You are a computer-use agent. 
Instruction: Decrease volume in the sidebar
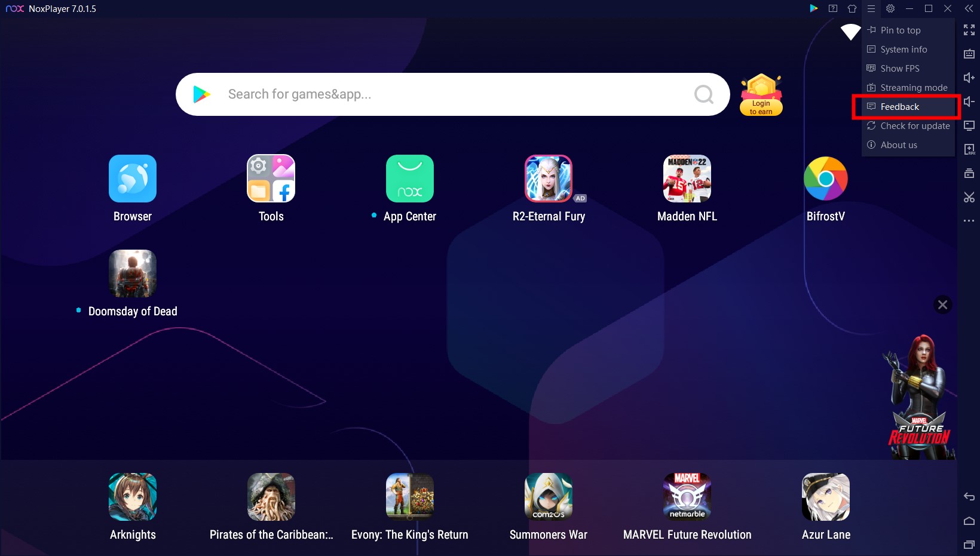tap(969, 102)
